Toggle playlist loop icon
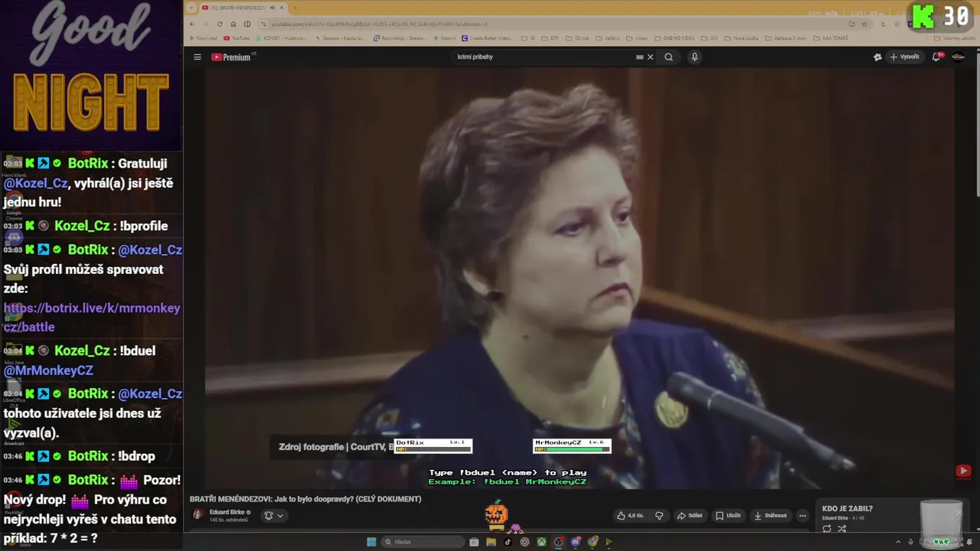Screen dimensions: 980x551 [x=827, y=529]
